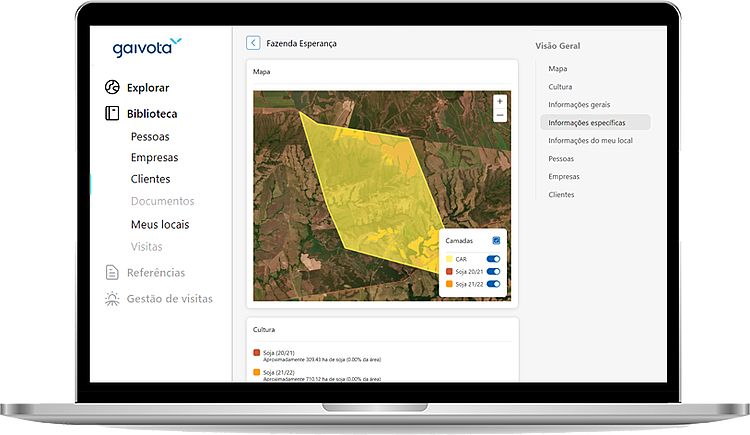Click the Visão Geral heading
Viewport: 750px width, 435px height.
(x=558, y=46)
